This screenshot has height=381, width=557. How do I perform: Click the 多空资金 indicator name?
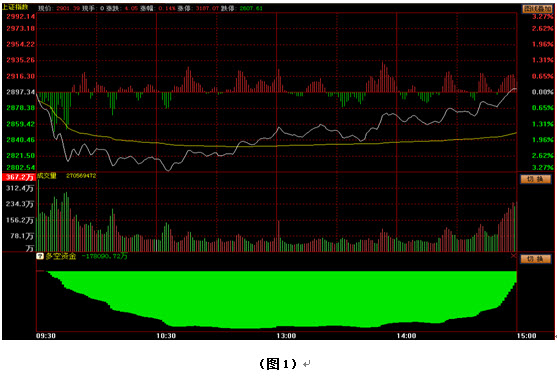coord(61,256)
